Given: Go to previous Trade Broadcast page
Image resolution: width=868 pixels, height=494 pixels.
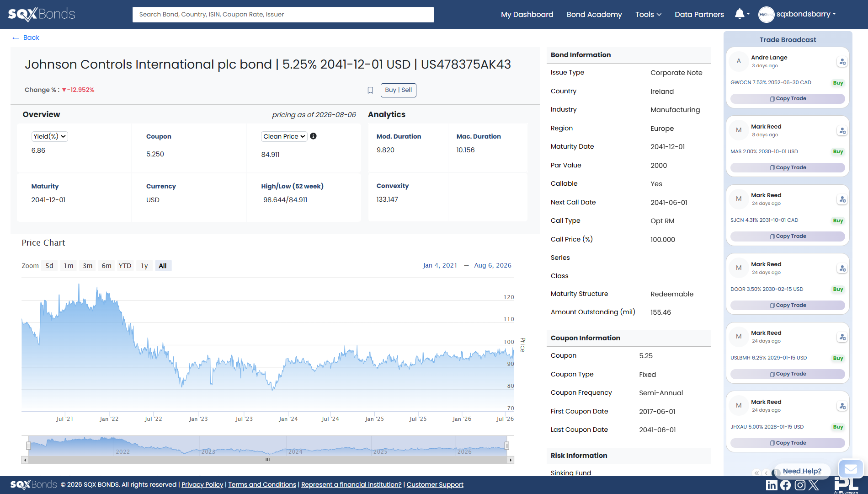Looking at the screenshot, I should click(x=767, y=473).
